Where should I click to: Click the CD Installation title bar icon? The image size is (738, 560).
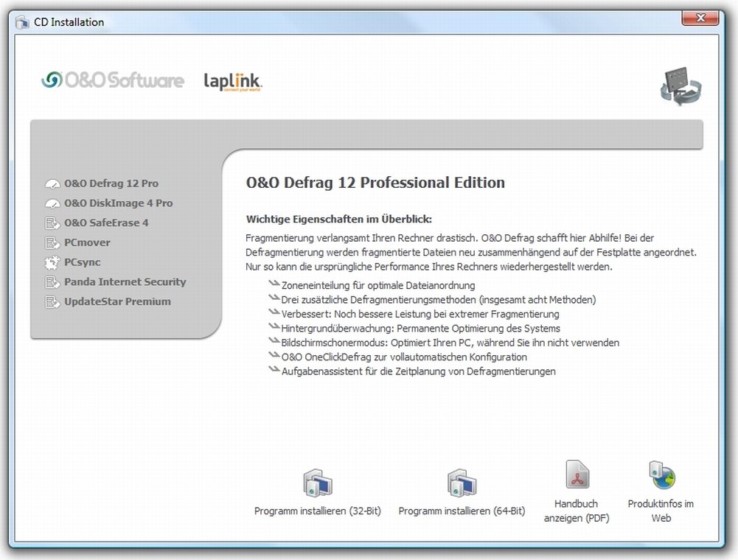[x=21, y=22]
